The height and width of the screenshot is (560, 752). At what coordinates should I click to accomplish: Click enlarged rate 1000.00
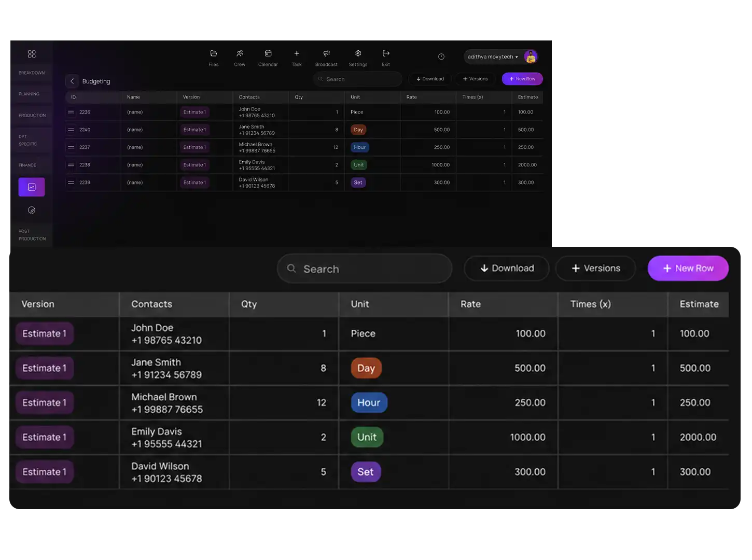[x=527, y=437]
